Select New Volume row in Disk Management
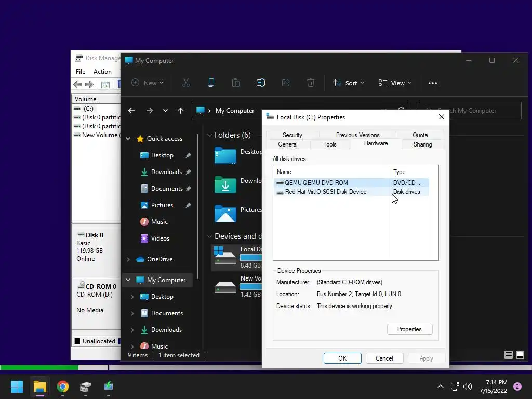 click(96, 135)
